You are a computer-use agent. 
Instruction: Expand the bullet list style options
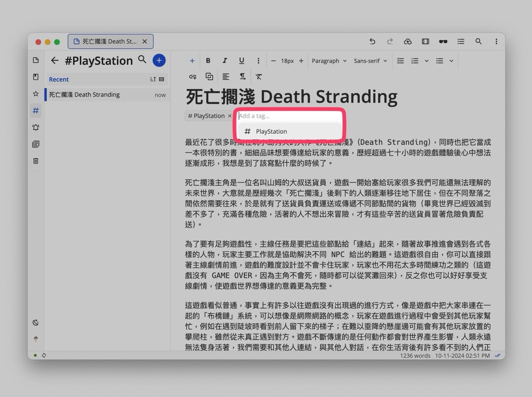tap(451, 61)
